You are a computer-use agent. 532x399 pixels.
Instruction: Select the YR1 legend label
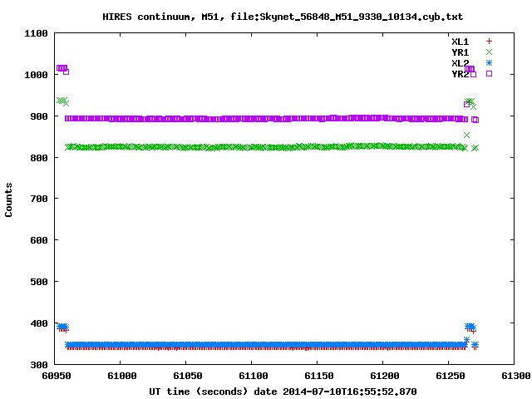[460, 52]
